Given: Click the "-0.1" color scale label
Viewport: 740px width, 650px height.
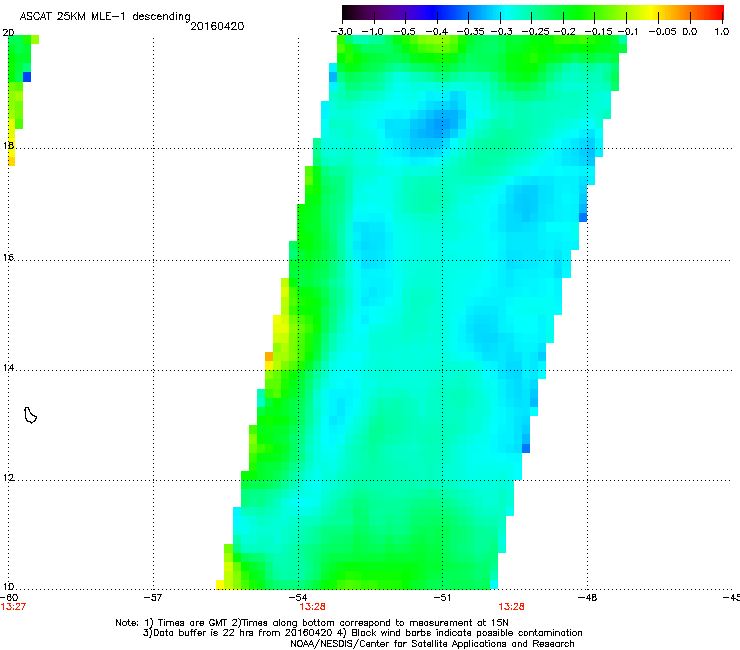Looking at the screenshot, I should coord(627,32).
